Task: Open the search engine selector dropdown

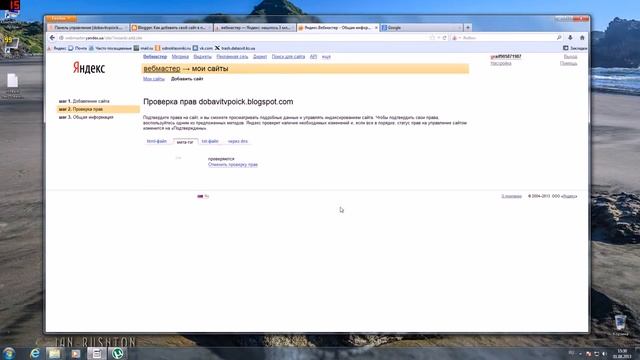Action: [456, 38]
